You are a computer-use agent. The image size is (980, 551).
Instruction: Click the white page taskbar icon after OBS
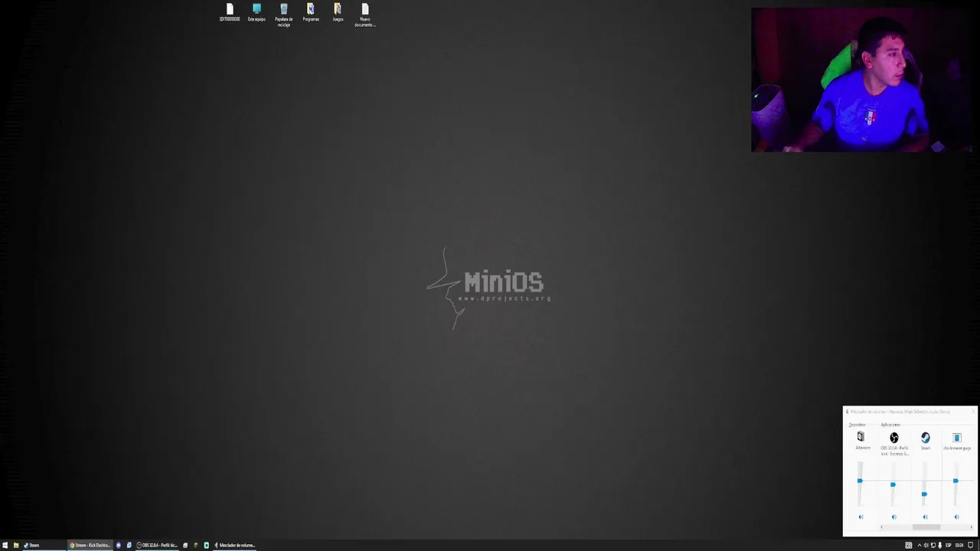185,545
